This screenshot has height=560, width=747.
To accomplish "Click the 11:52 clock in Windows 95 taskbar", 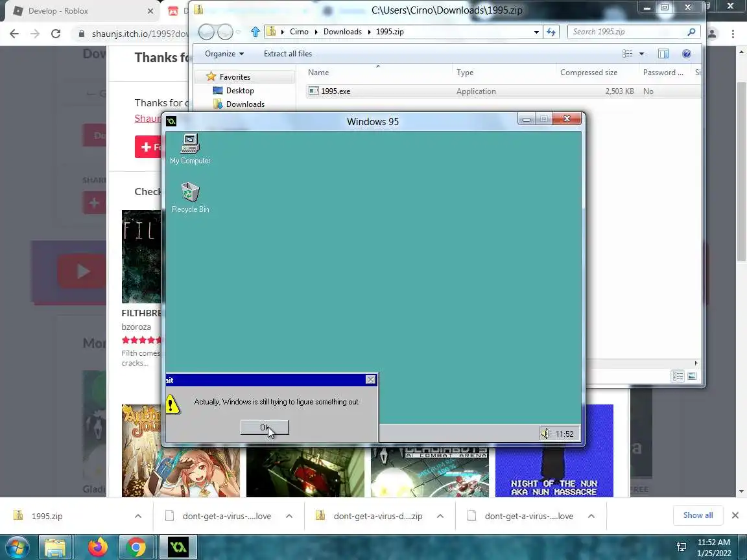I will [565, 434].
